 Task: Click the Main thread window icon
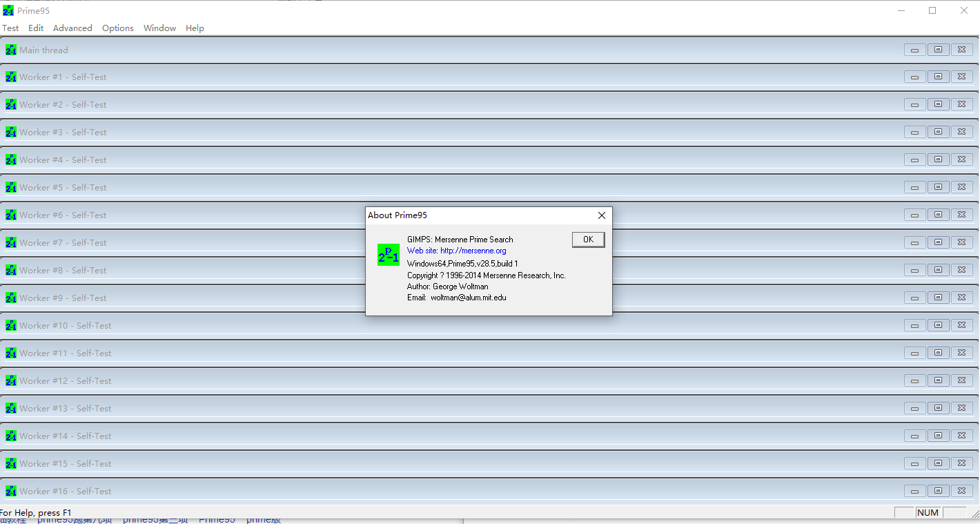(10, 50)
